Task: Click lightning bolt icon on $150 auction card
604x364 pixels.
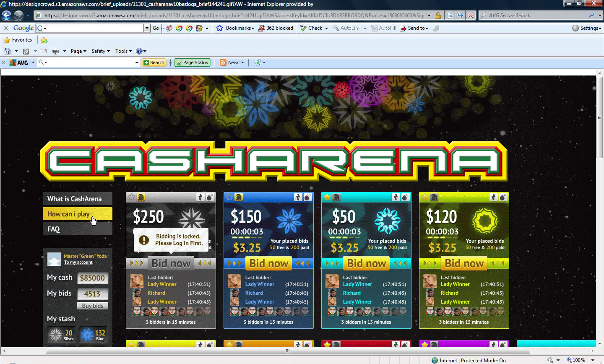Action: tap(298, 197)
